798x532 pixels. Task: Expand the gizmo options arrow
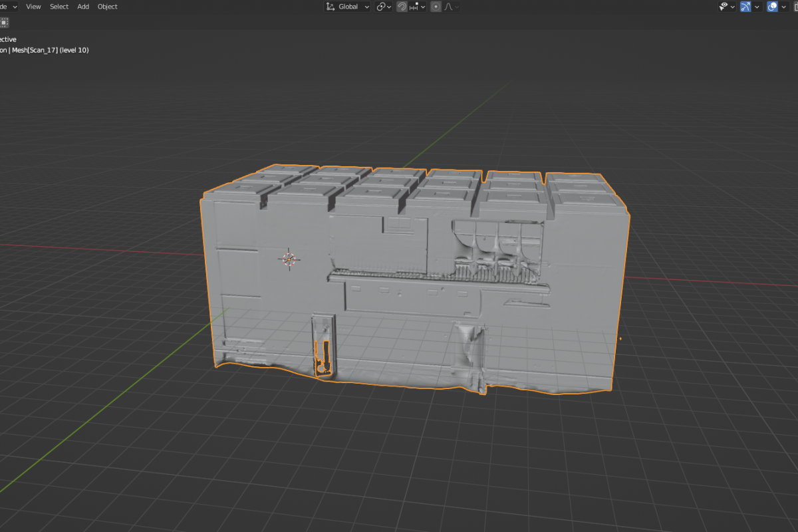tap(757, 7)
